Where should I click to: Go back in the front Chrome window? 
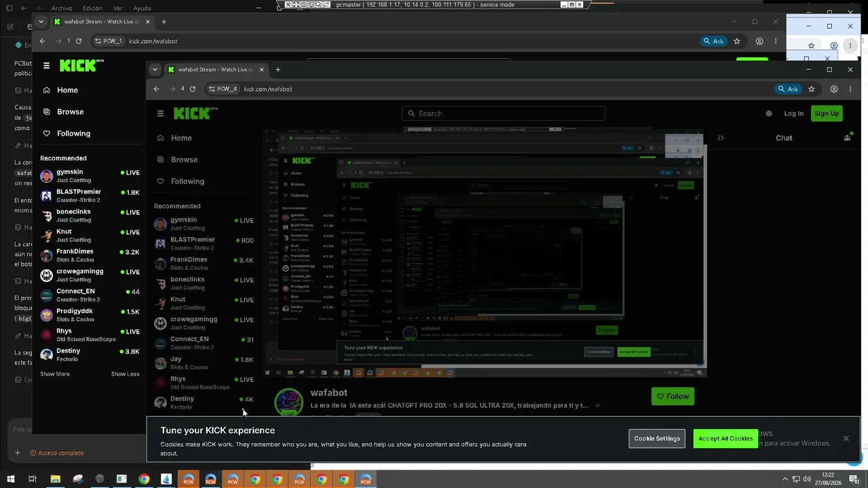[157, 89]
